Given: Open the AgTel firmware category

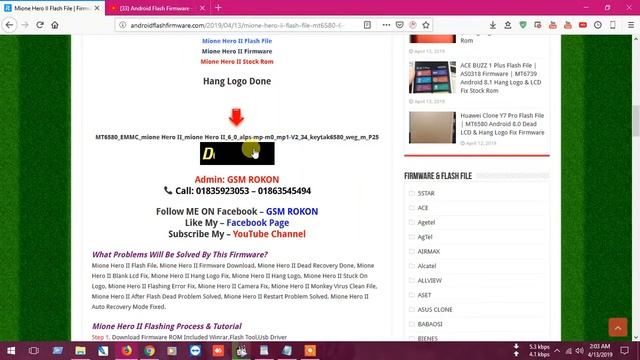Looking at the screenshot, I should (x=424, y=237).
